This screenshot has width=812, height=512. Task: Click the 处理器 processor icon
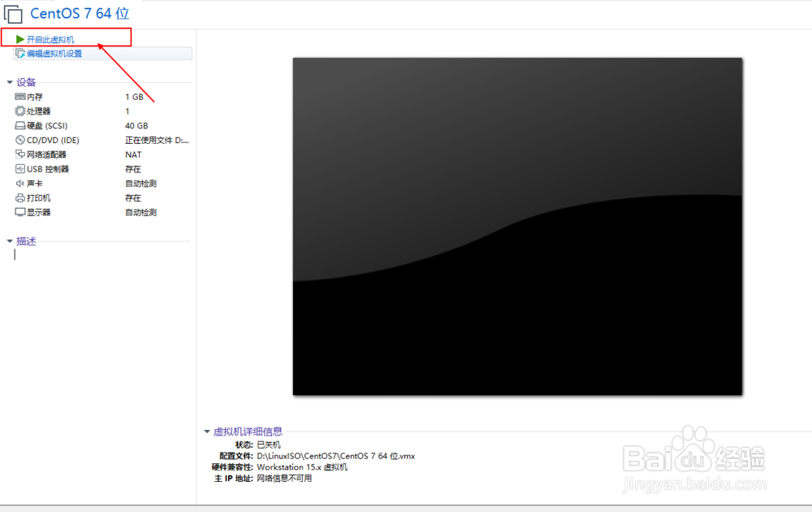tap(20, 111)
